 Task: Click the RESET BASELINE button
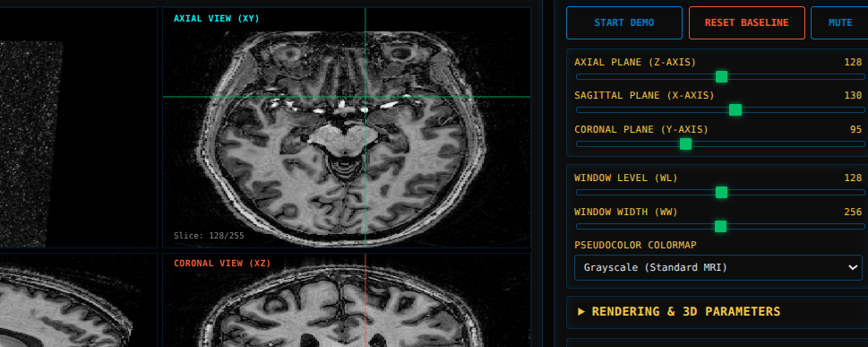746,22
